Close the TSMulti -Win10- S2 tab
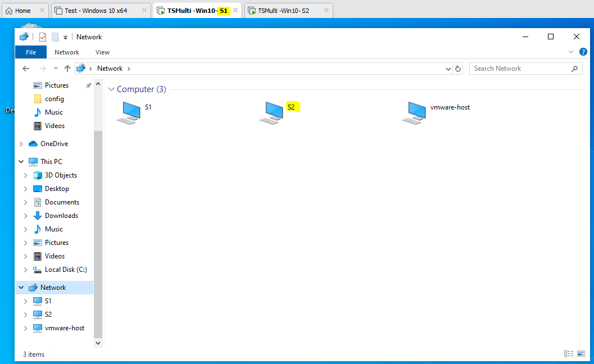This screenshot has height=364, width=594. (326, 11)
